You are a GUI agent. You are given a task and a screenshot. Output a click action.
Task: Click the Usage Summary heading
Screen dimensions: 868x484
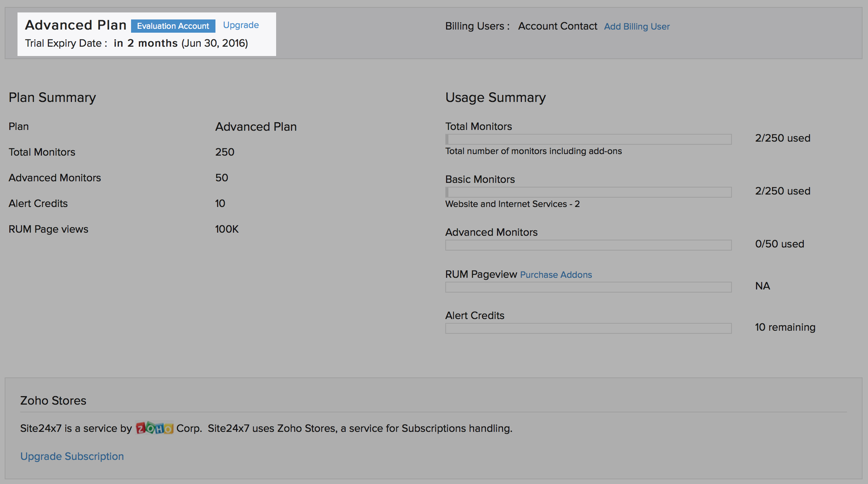(495, 97)
